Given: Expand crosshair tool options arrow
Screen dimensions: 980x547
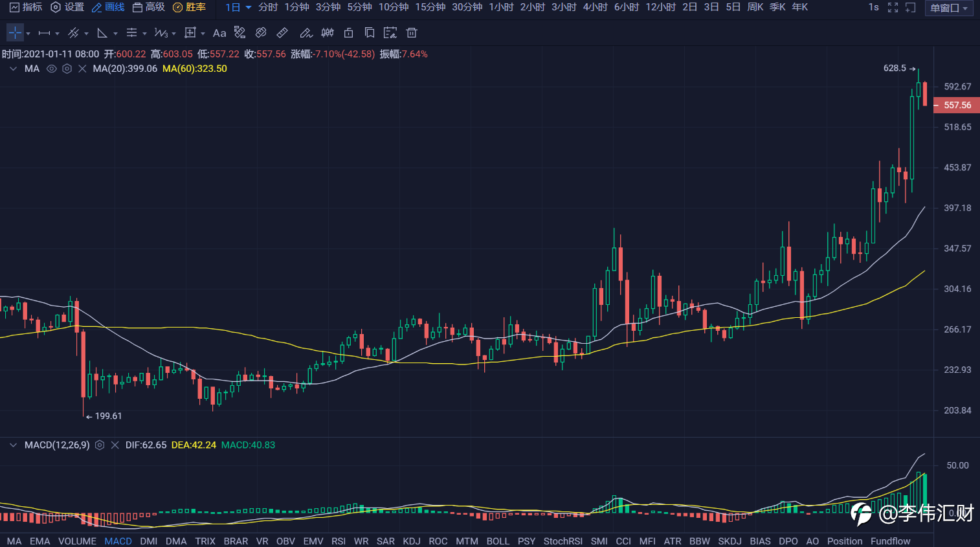Looking at the screenshot, I should pos(28,34).
